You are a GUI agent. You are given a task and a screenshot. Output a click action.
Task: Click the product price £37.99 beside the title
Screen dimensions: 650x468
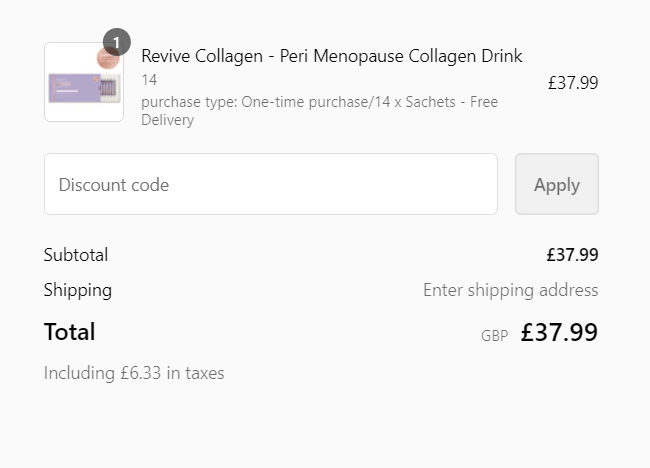[573, 83]
